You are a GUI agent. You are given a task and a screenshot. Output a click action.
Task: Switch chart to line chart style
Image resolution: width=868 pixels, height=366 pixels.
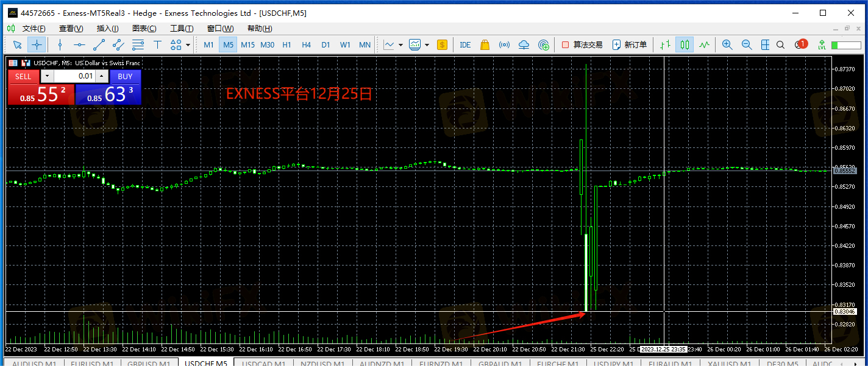[x=704, y=44]
